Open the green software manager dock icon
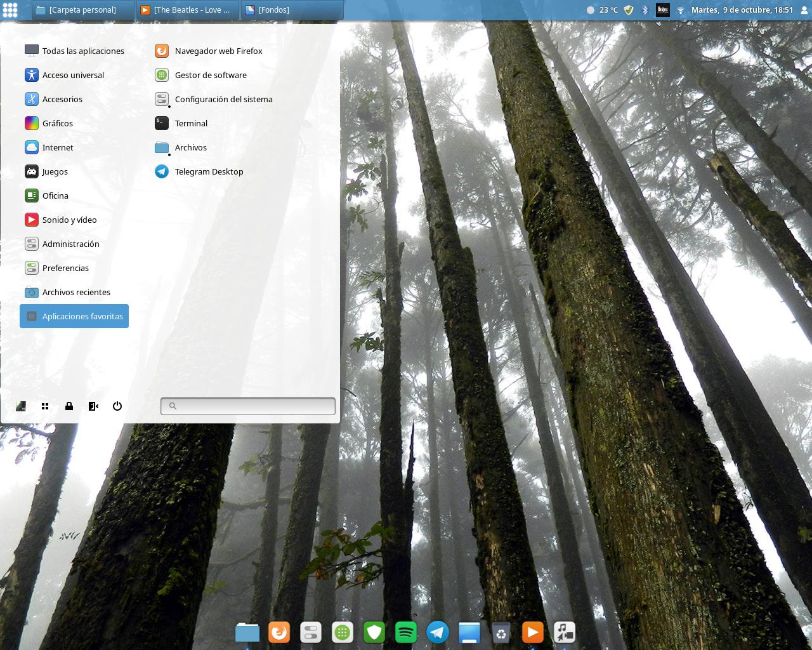The image size is (812, 650). coord(343,632)
